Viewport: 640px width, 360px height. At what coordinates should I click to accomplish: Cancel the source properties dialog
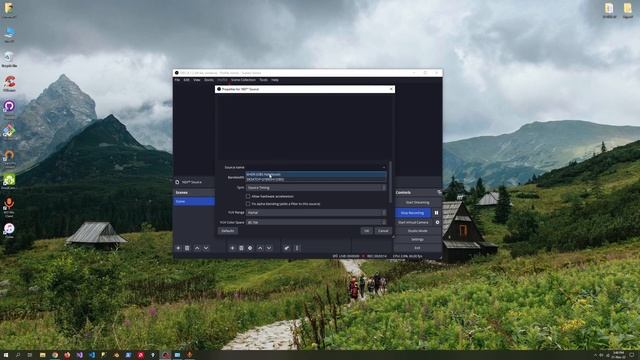coord(383,231)
